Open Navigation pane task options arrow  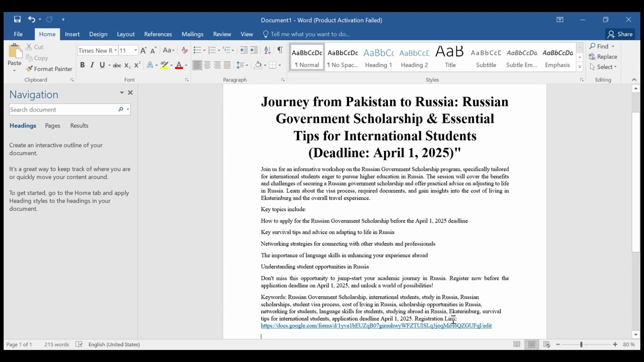[x=122, y=93]
